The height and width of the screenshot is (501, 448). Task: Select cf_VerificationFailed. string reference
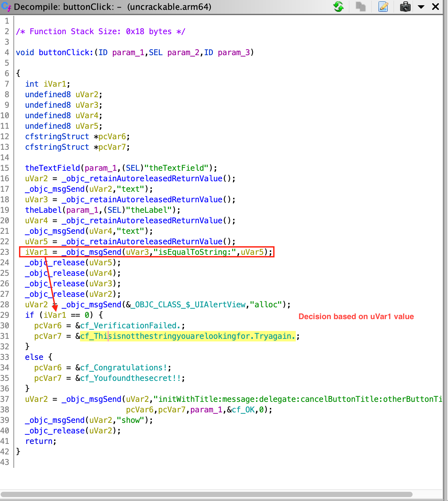click(x=130, y=326)
